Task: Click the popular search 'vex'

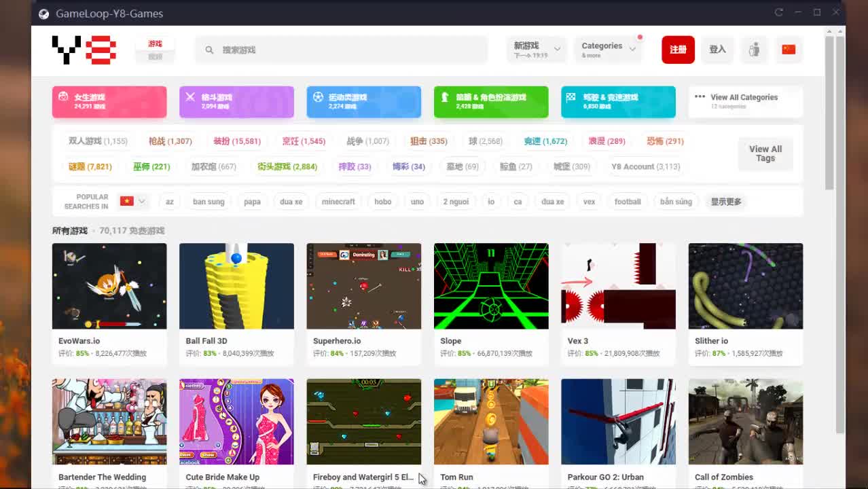Action: click(589, 202)
